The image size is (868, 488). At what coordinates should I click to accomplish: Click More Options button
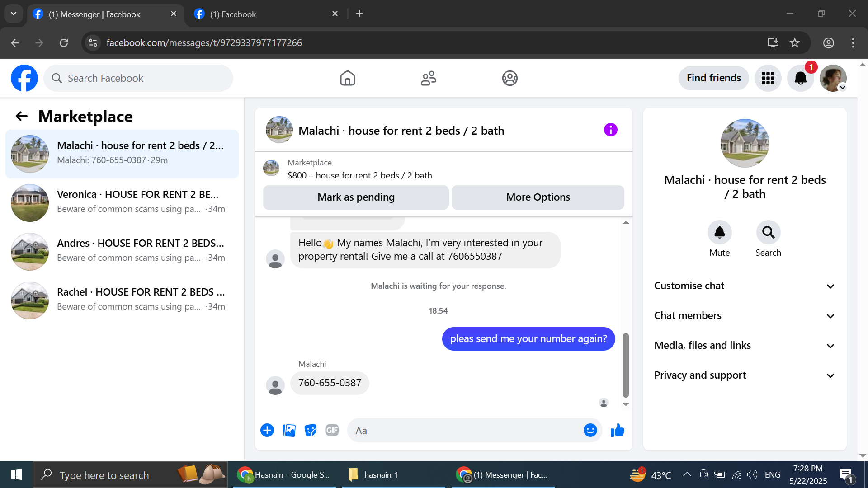(538, 197)
